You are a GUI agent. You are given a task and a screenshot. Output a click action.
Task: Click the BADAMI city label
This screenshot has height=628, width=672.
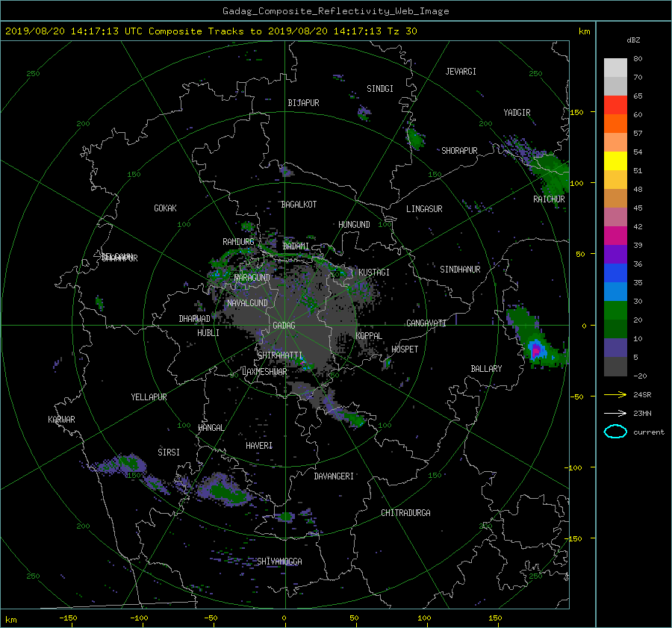click(x=296, y=246)
